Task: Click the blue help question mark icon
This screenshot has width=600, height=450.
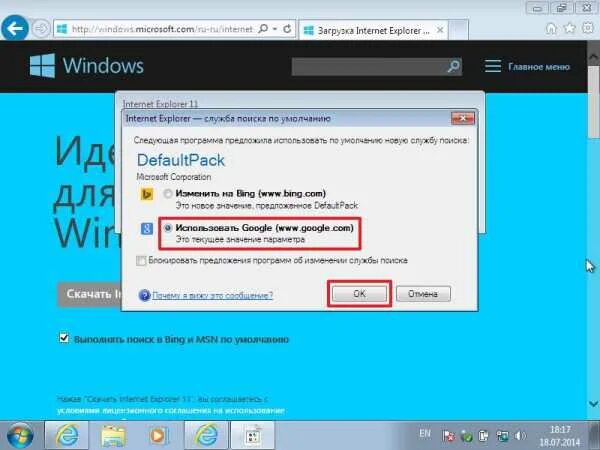Action: (144, 295)
